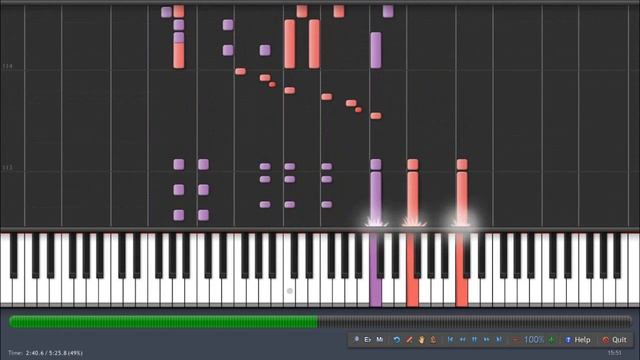Click the 15:51 clock text

(x=614, y=353)
